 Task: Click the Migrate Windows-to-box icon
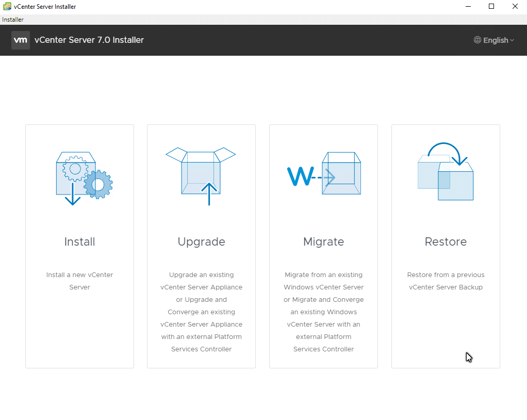pos(323,175)
